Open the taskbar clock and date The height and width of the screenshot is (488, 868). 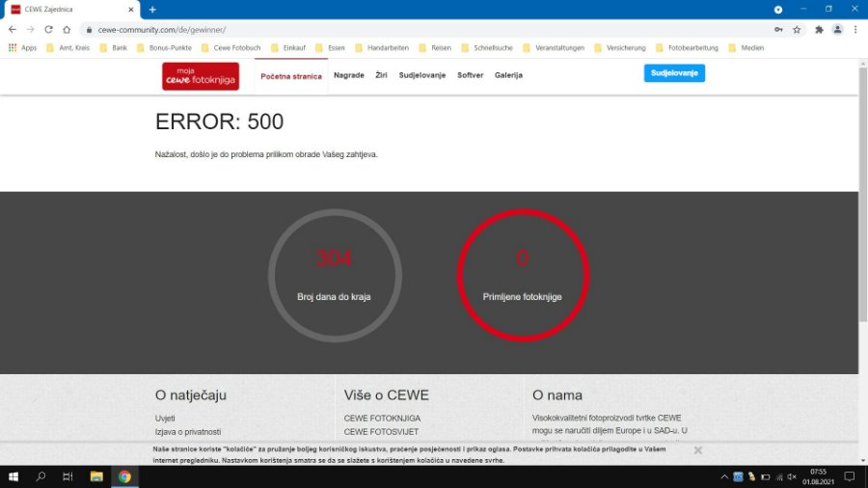(818, 476)
